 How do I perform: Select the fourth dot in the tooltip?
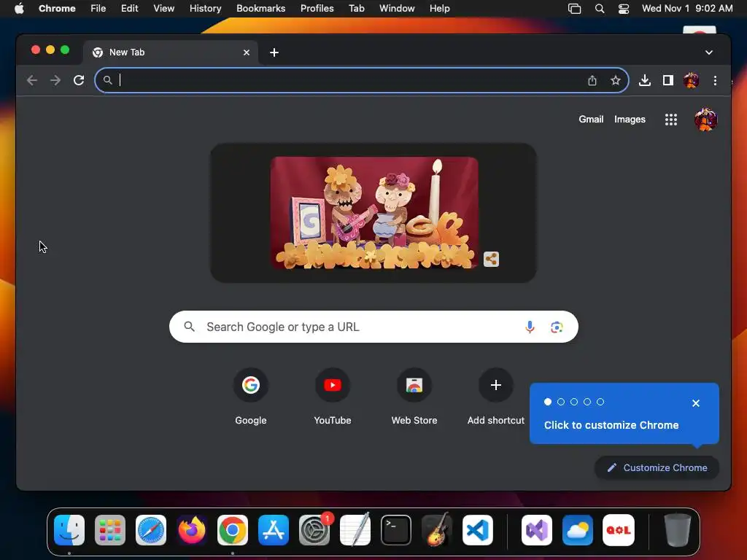[587, 402]
